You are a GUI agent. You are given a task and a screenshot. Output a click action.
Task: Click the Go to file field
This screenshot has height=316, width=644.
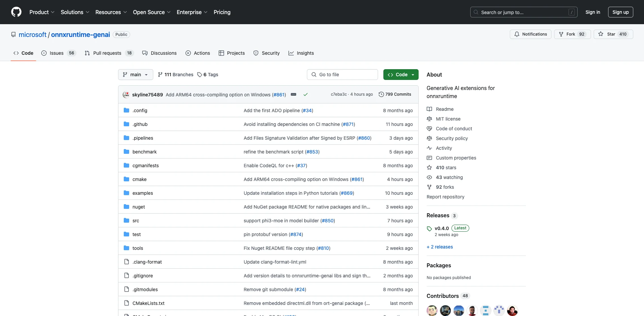pyautogui.click(x=342, y=75)
